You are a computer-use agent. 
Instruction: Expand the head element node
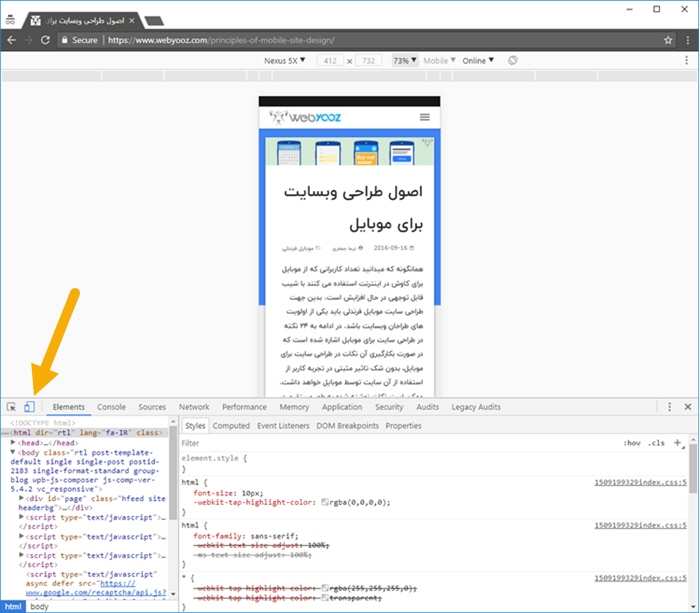point(13,442)
